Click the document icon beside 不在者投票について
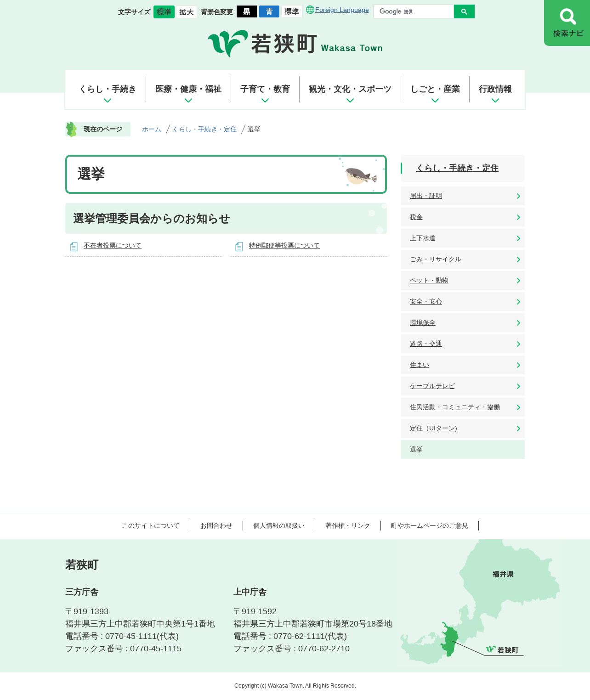590x700 pixels. click(74, 247)
